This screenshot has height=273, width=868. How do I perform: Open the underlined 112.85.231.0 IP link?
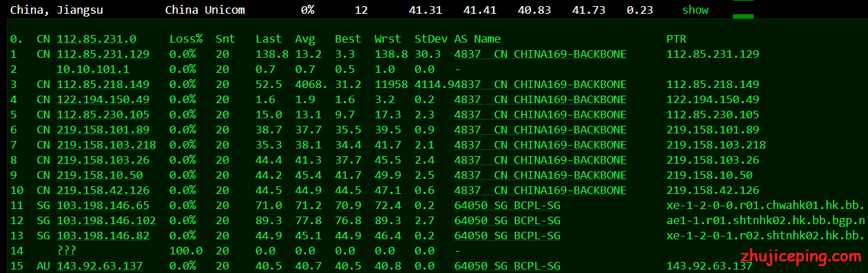[x=96, y=39]
